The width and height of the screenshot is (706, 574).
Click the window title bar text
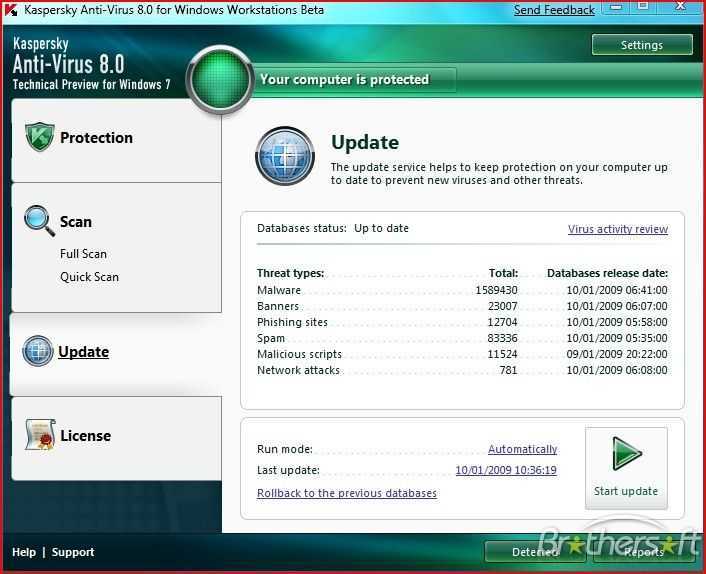click(174, 9)
